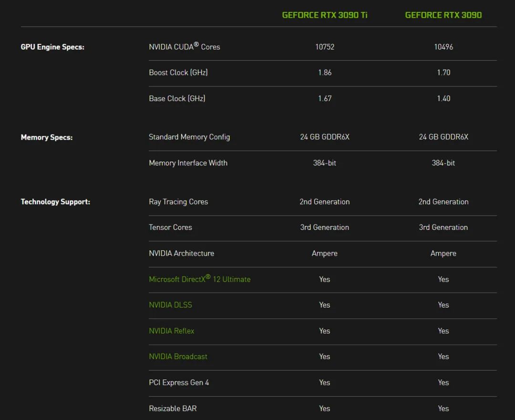
Task: Click the GPU Engine Specs section heading
Action: pyautogui.click(x=52, y=47)
